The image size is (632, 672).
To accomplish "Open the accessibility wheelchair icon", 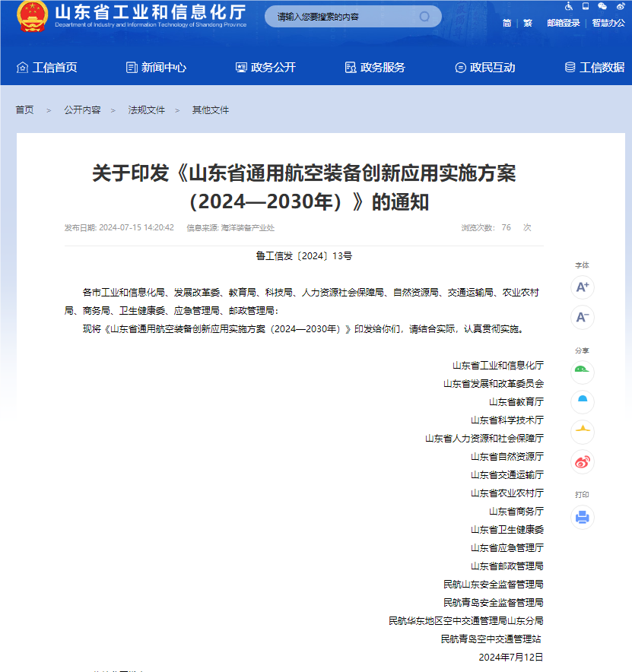I will (569, 6).
